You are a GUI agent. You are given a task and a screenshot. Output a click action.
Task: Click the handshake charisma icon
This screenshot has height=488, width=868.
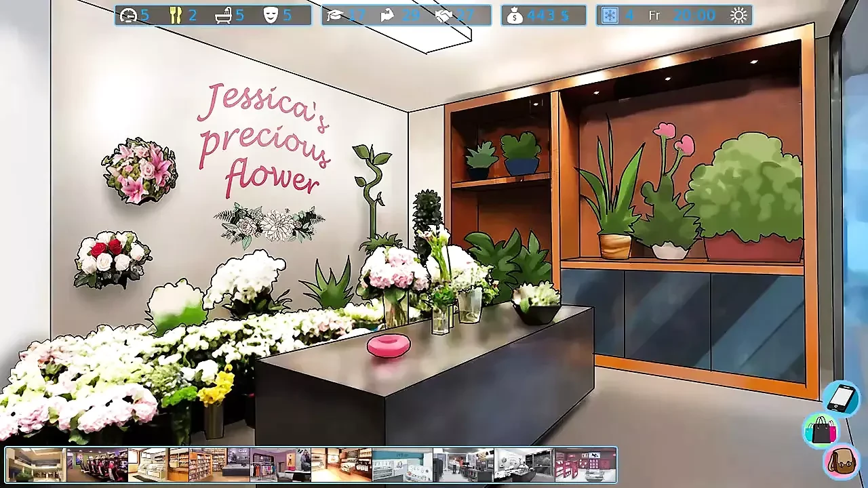tap(444, 15)
